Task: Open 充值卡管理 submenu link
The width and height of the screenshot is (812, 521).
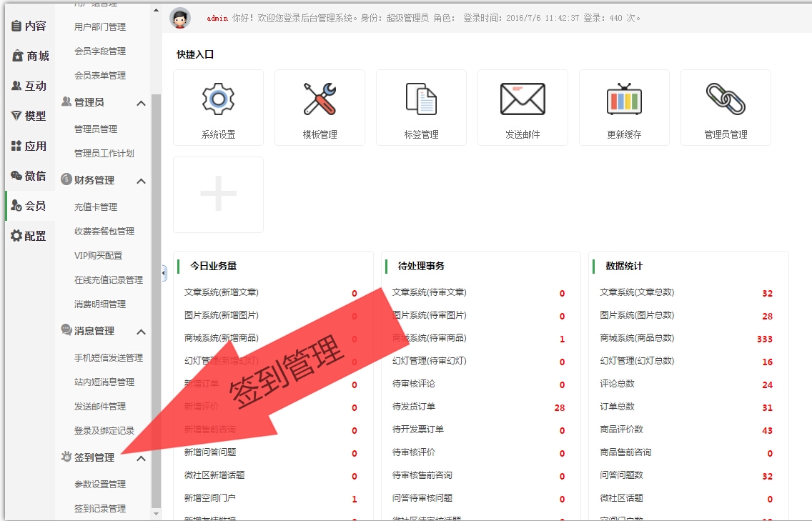Action: [96, 207]
